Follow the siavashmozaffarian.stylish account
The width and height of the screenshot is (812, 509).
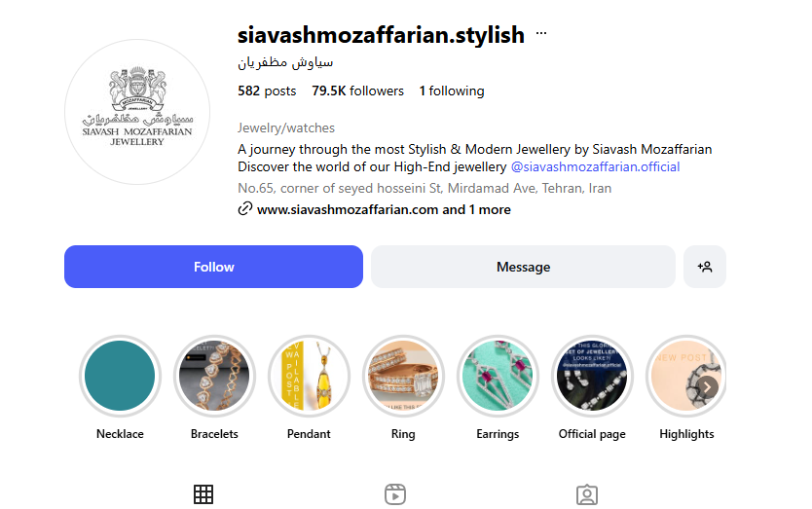213,267
